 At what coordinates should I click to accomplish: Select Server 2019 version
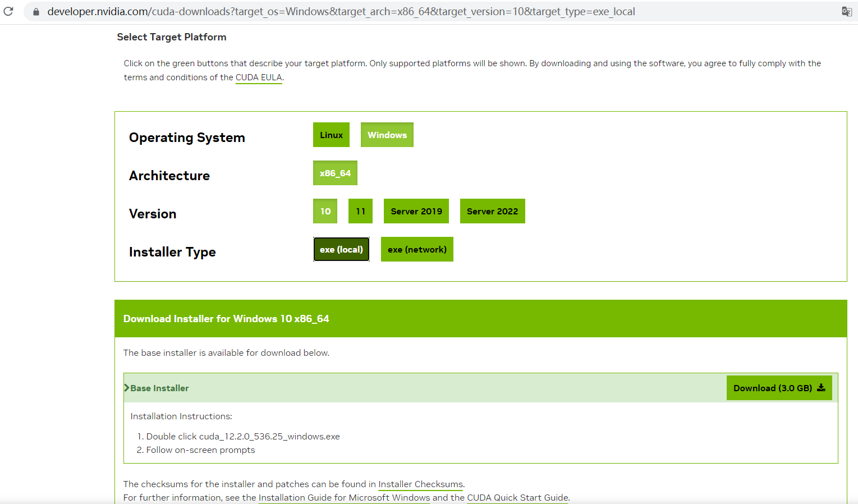[x=416, y=211]
